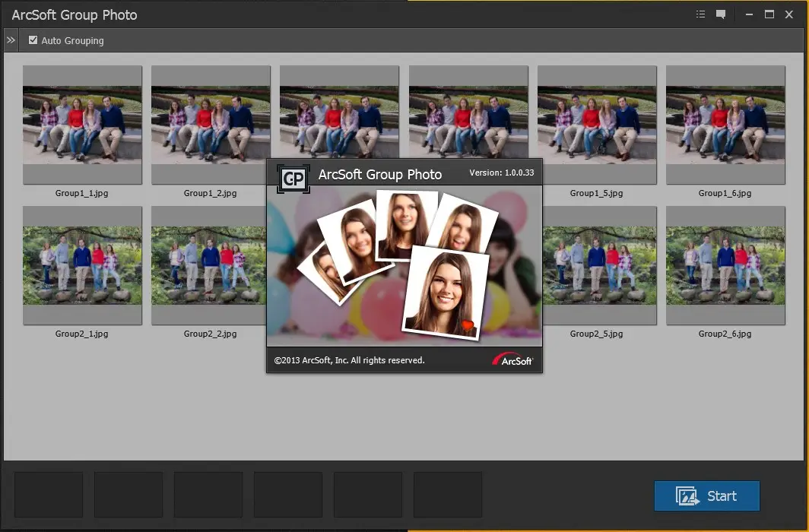Click the Group1_1.jpg file name label
This screenshot has height=532, width=809.
tap(81, 193)
